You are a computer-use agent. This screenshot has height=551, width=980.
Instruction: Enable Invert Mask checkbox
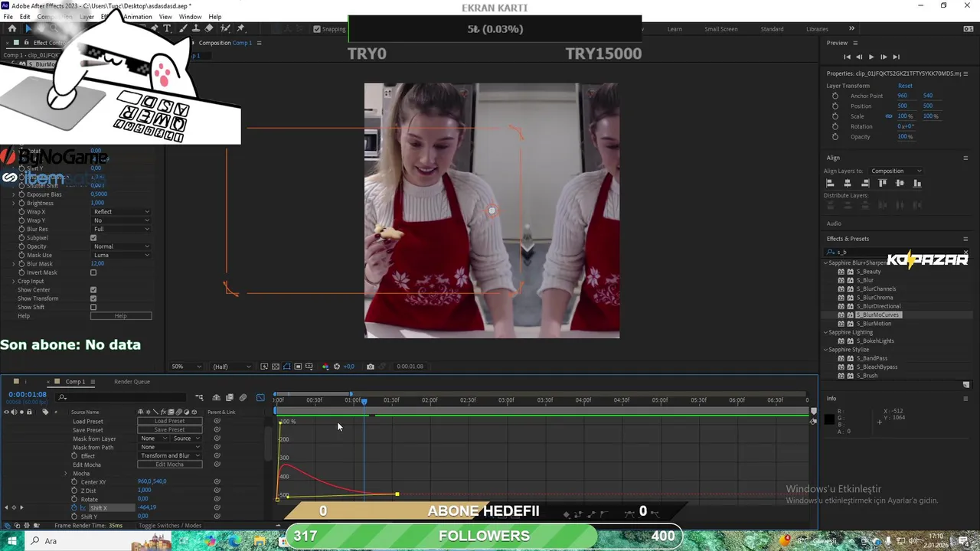tap(93, 272)
